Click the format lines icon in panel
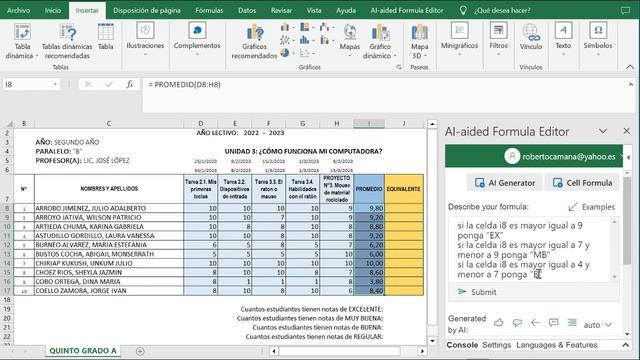The width and height of the screenshot is (640, 360). [572, 323]
